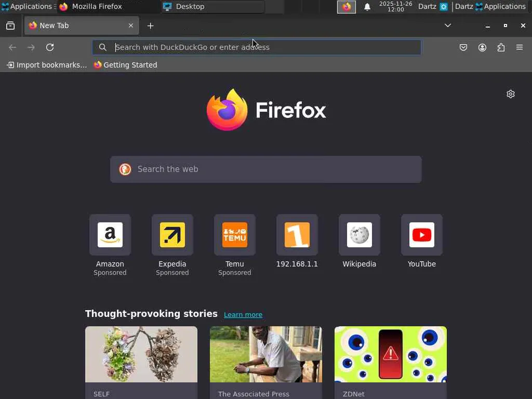Open the Getting Started bookmark
The width and height of the screenshot is (532, 399).
pos(126,65)
